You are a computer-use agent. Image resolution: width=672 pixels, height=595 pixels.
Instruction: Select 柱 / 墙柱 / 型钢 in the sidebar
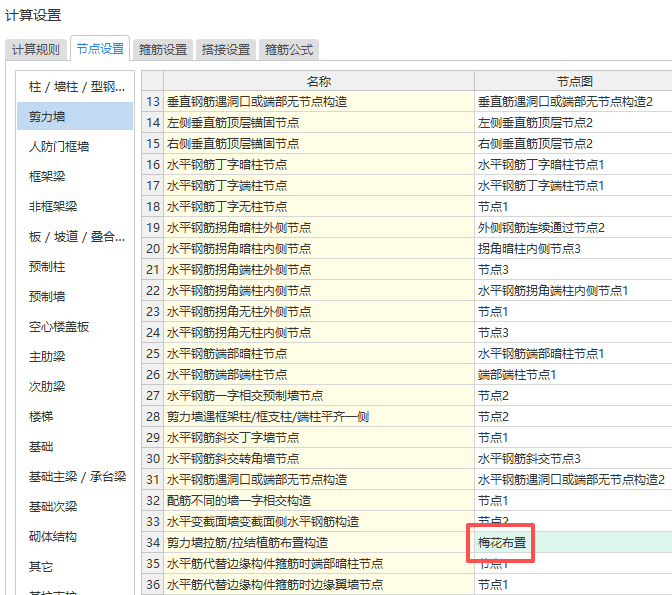click(75, 87)
